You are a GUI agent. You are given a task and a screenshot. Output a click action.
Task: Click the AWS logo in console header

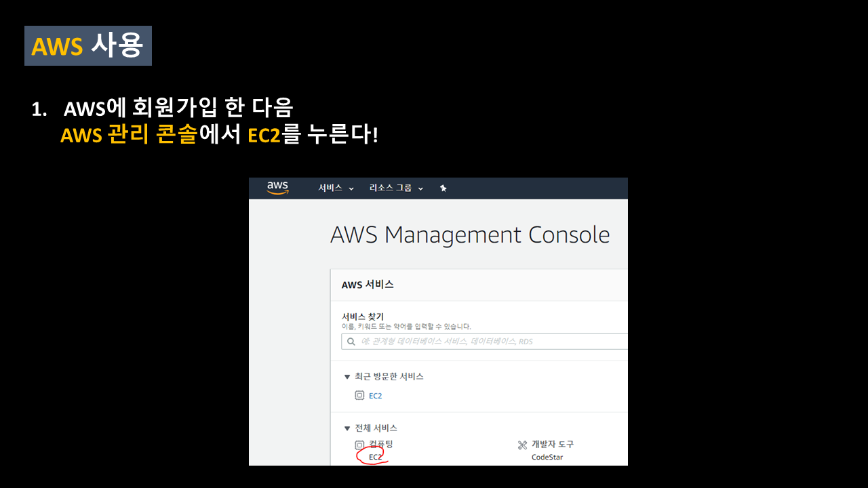pyautogui.click(x=277, y=188)
